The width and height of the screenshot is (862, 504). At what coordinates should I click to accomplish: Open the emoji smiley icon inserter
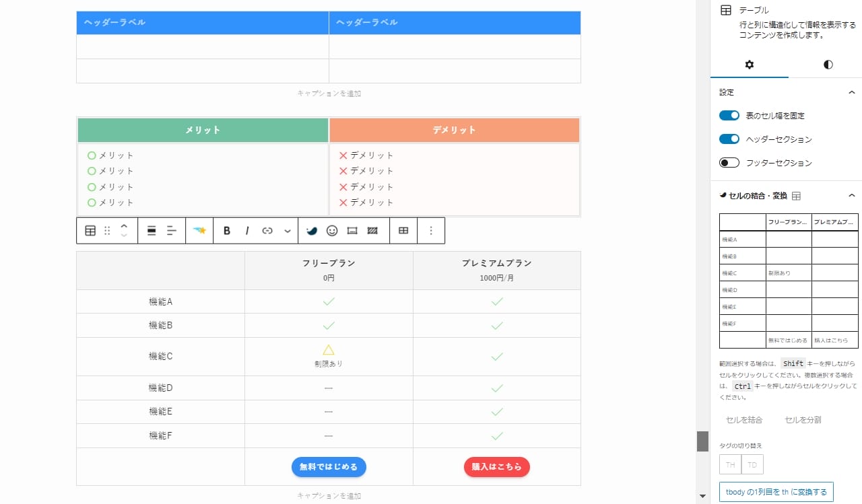coord(331,231)
